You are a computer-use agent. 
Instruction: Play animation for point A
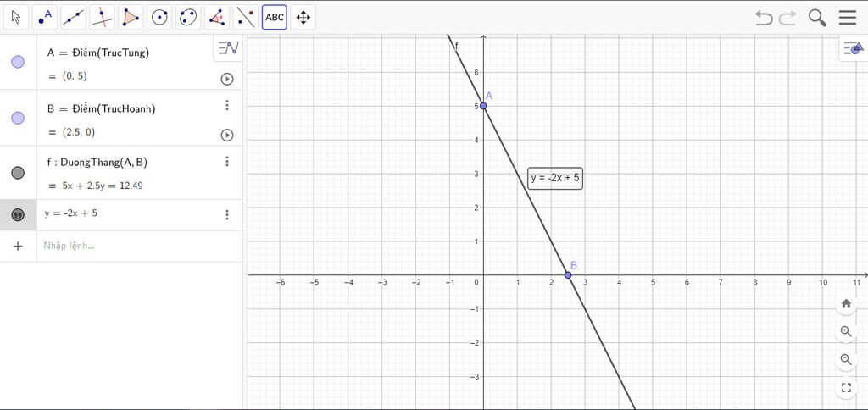pos(227,79)
